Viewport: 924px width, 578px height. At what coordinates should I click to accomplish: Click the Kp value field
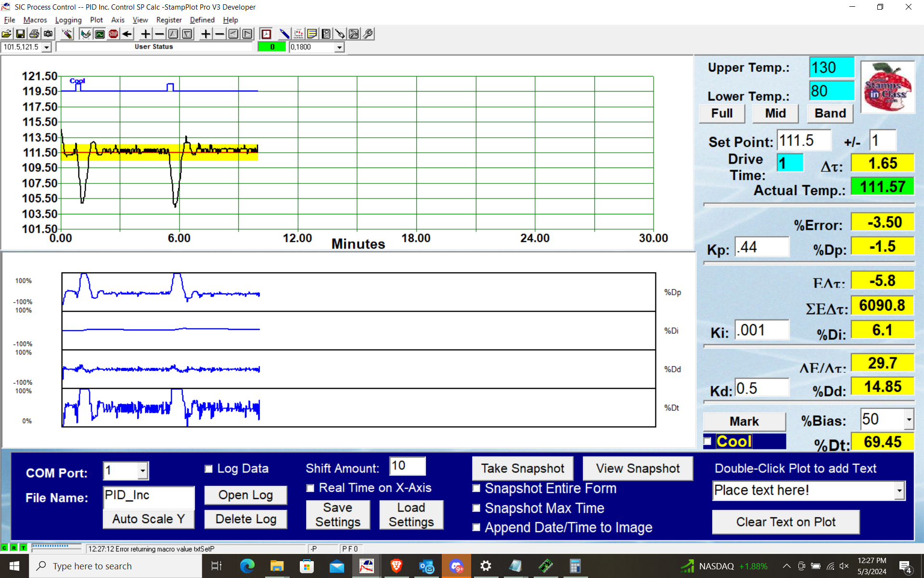(762, 248)
